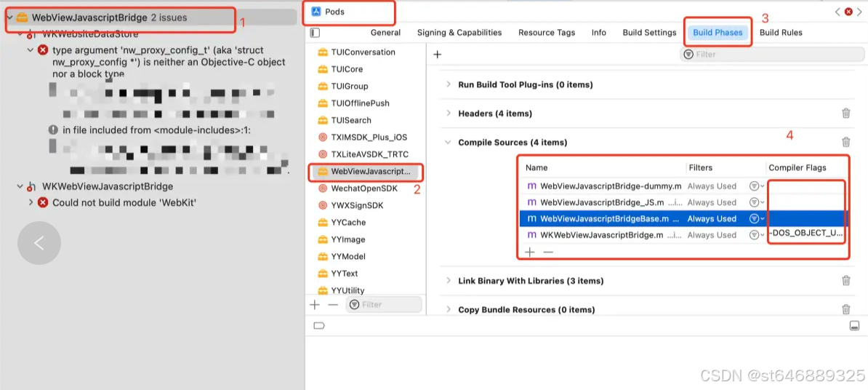Select the Pods project icon in breadcrumb

pos(316,12)
